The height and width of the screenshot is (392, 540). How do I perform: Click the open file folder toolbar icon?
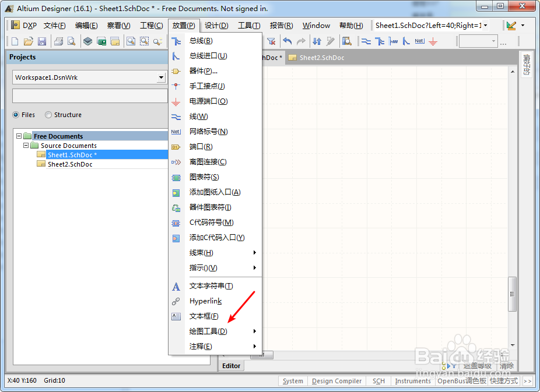point(28,41)
